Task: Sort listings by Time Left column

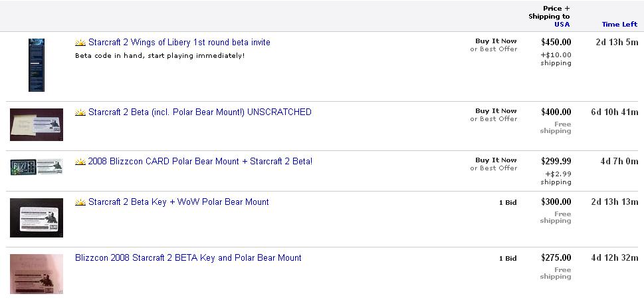Action: tap(619, 24)
